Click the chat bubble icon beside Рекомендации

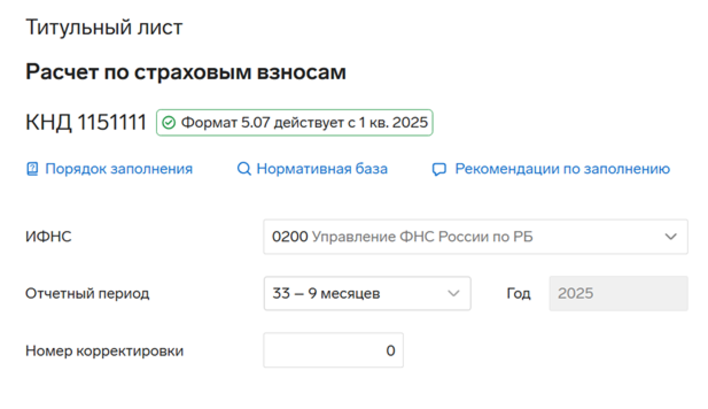tap(438, 169)
